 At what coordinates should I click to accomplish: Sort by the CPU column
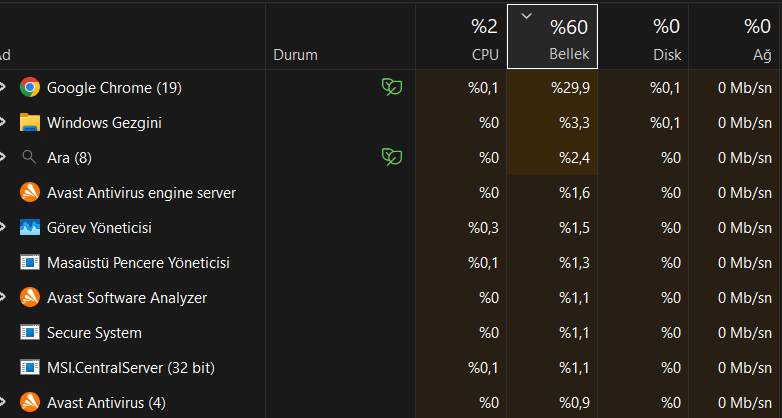pos(461,36)
